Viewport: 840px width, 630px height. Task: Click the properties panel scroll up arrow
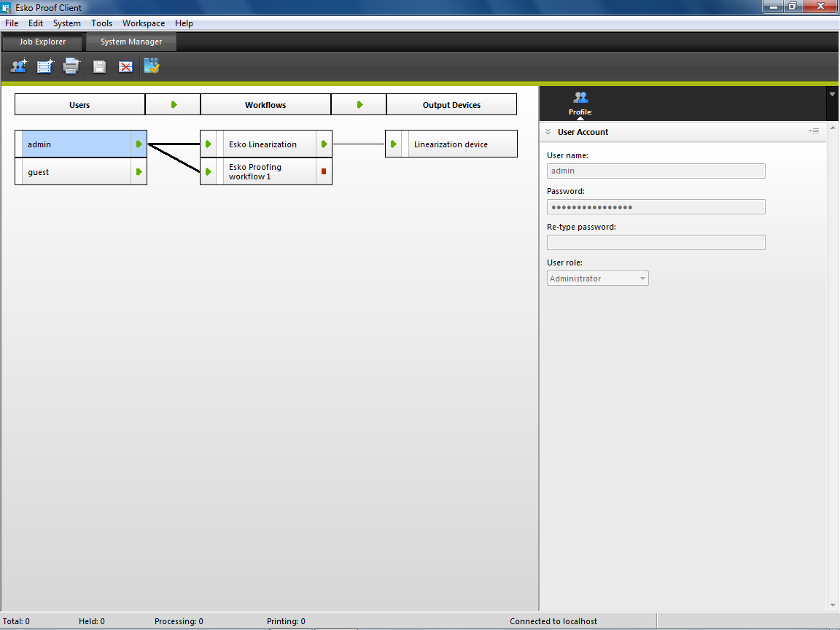pos(833,128)
